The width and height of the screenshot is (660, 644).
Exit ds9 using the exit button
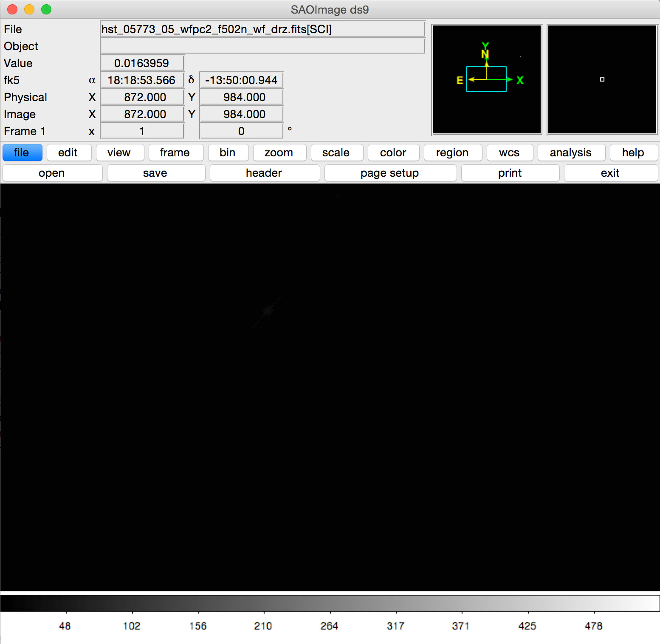coord(610,173)
